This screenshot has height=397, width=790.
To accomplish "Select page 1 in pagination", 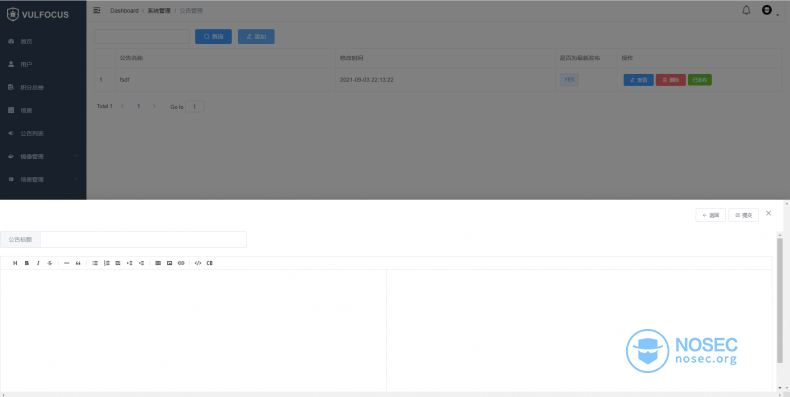I will coord(139,106).
